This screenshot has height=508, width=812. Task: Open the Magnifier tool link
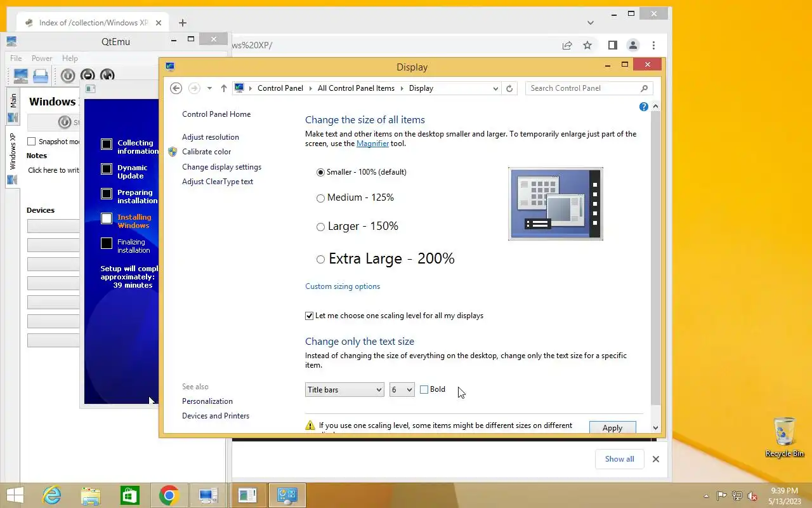click(x=372, y=144)
